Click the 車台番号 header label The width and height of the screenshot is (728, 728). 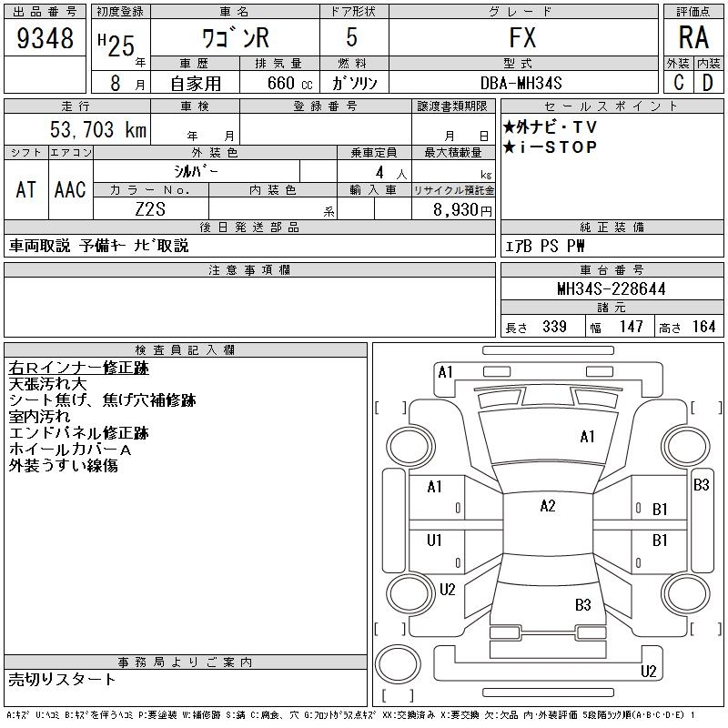click(612, 269)
